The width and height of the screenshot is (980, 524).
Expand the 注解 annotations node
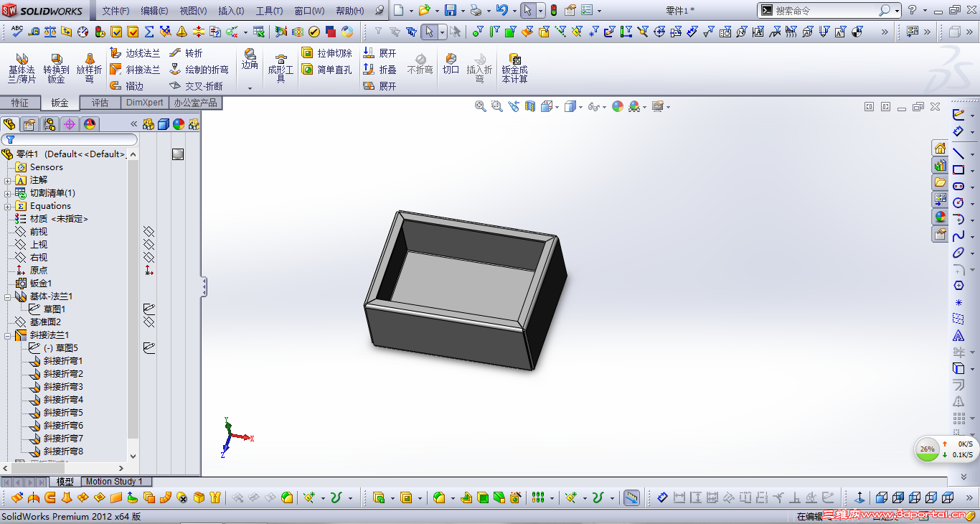point(7,180)
